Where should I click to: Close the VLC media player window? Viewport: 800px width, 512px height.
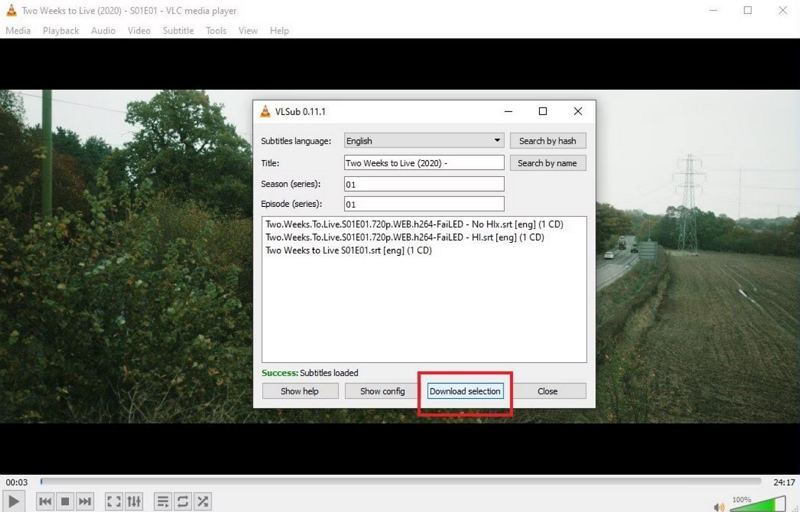(783, 10)
